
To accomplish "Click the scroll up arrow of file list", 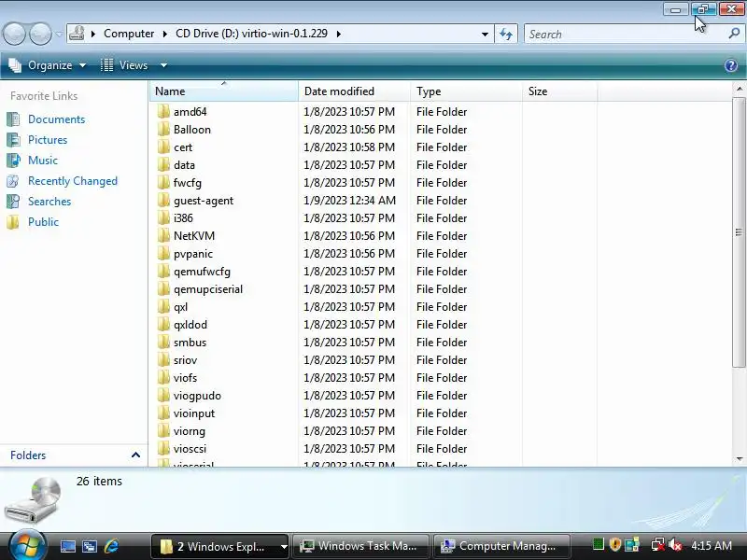I will pos(739,89).
